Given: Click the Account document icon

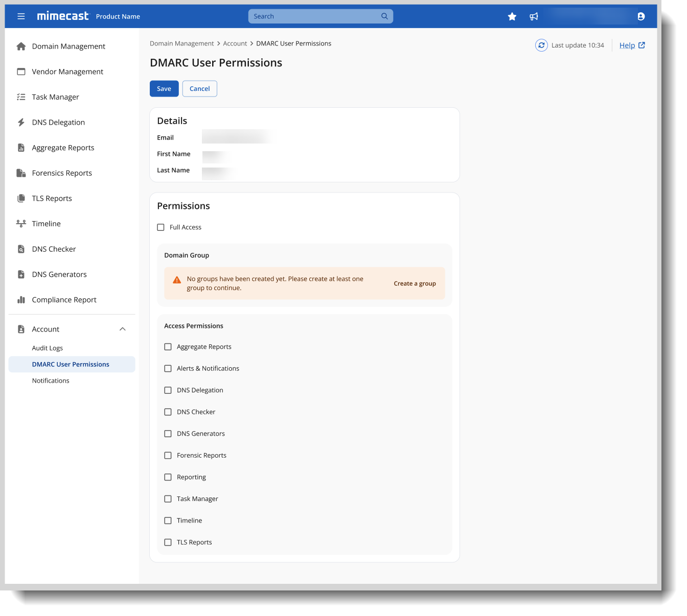Looking at the screenshot, I should (x=21, y=329).
